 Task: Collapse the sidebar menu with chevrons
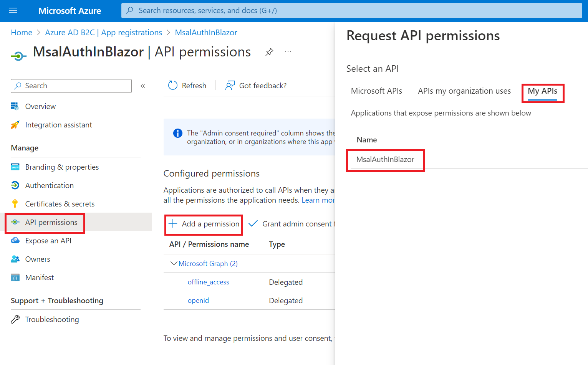tap(143, 86)
